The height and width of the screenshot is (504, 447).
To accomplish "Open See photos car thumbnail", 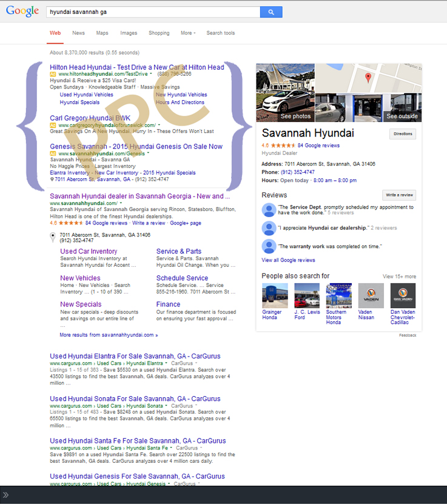I will [285, 93].
